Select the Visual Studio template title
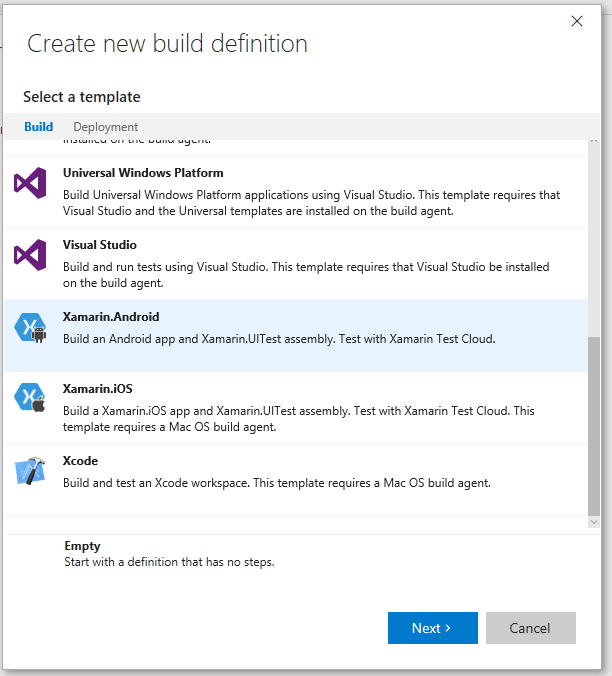This screenshot has width=612, height=676. [x=100, y=245]
